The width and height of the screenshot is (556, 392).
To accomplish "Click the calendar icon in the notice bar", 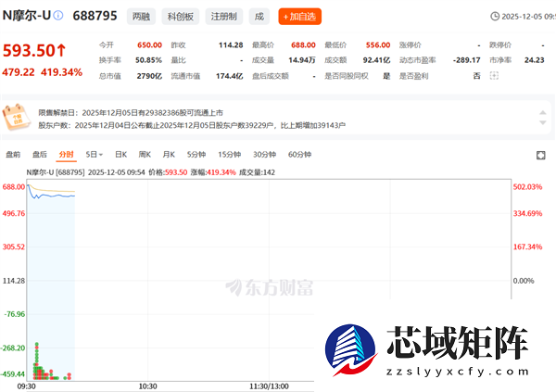I will pos(15,117).
